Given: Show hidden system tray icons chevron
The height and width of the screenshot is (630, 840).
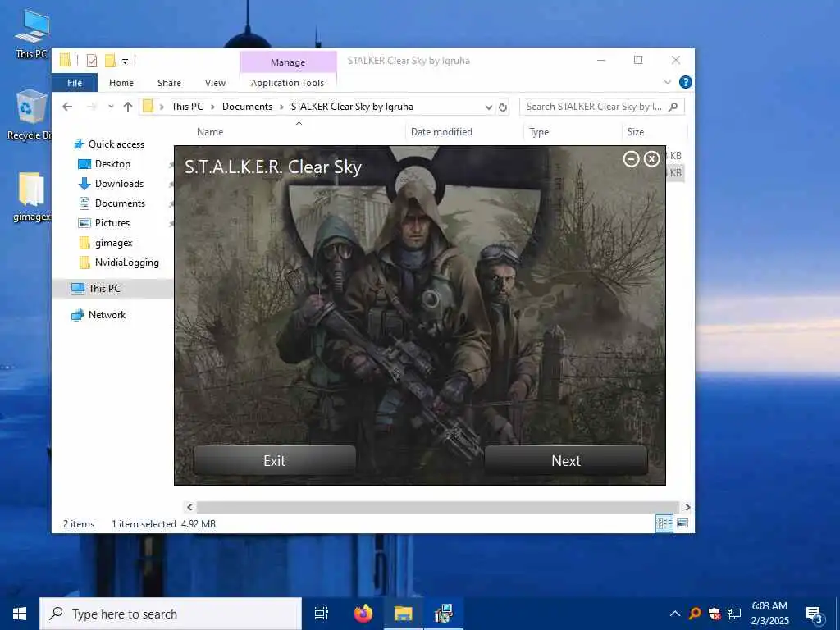Looking at the screenshot, I should [x=675, y=614].
